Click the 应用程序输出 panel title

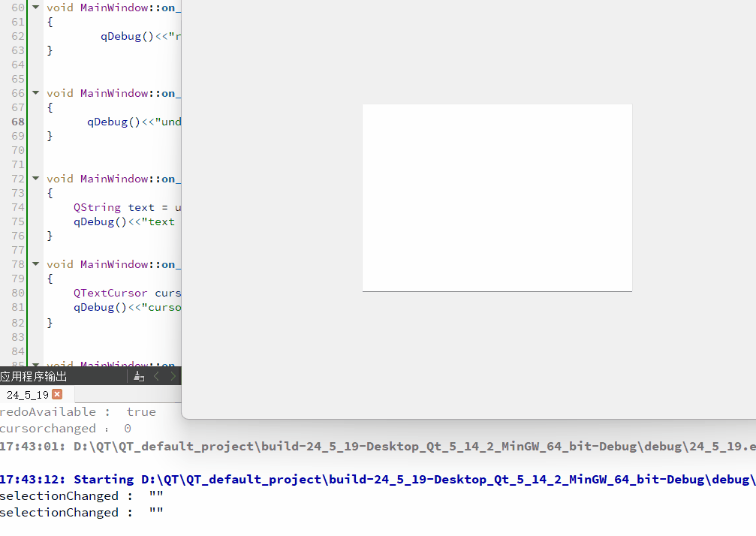[33, 376]
